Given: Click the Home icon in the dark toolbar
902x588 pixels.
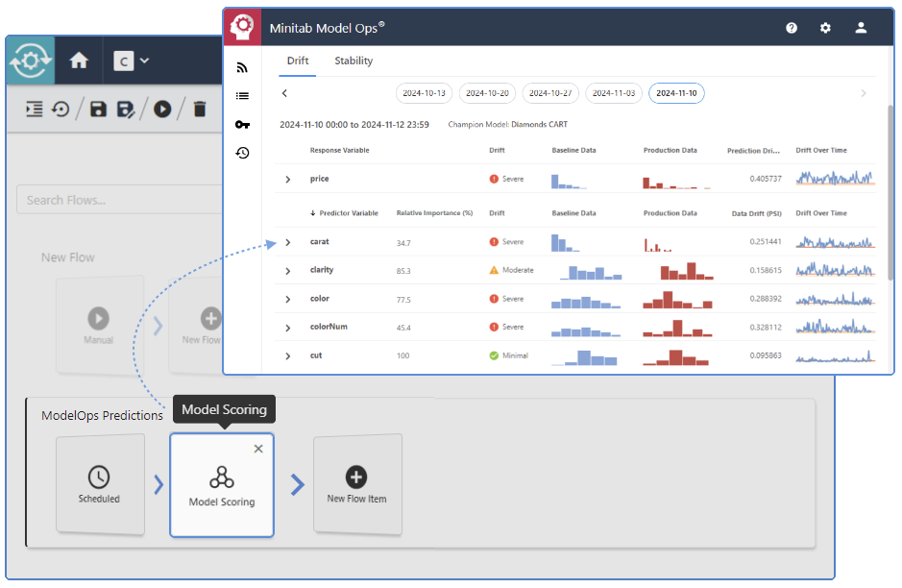Looking at the screenshot, I should coord(78,60).
